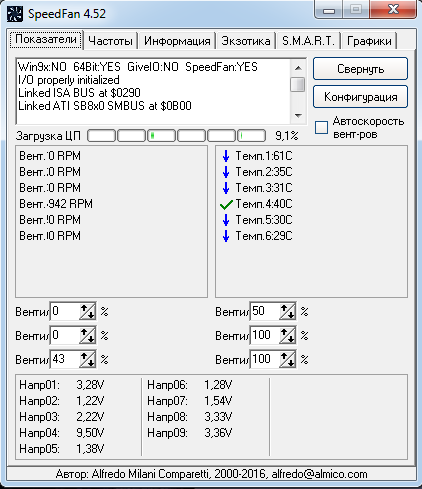Click the Напр04 9,50V voltage entry

coord(62,433)
